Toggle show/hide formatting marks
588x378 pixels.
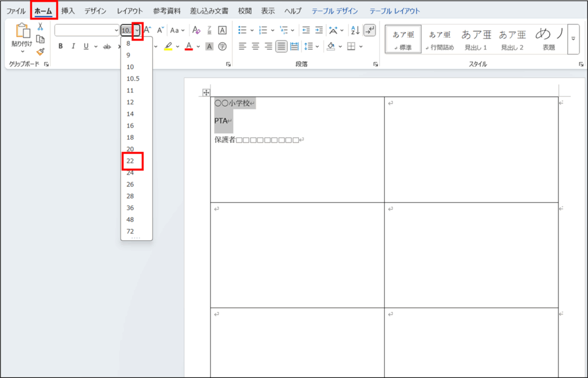click(370, 30)
